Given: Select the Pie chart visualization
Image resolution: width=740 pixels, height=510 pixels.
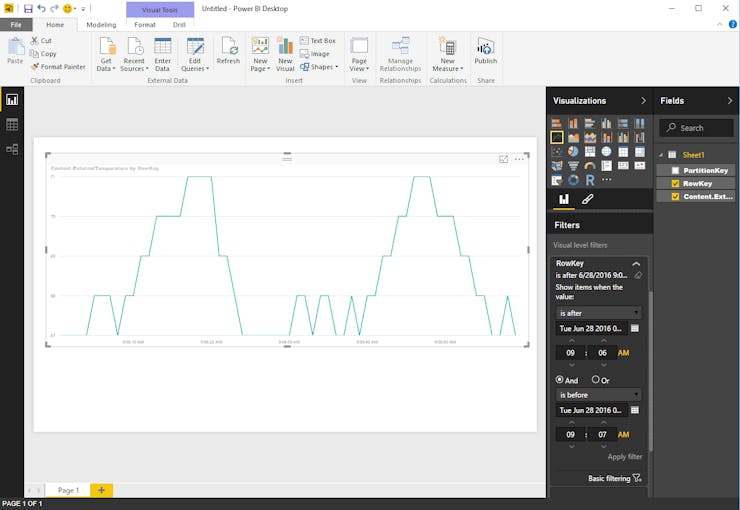Looking at the screenshot, I should tap(573, 151).
